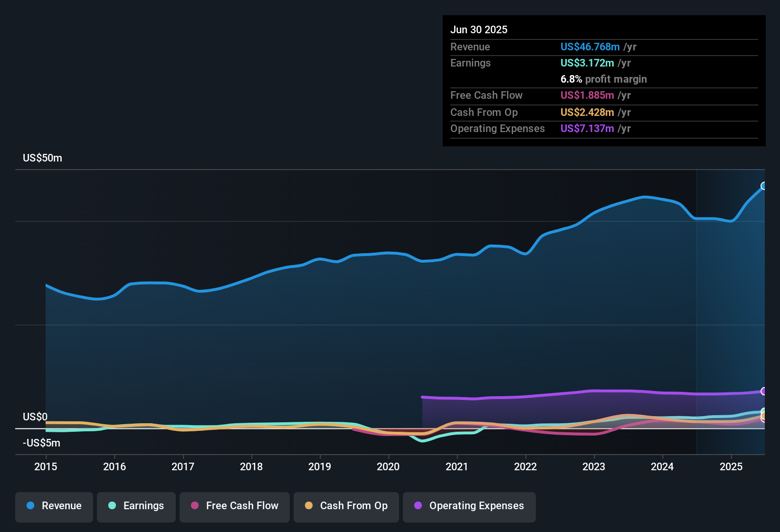Toggle the Earnings series legend button
Screen dimensions: 780x532
pyautogui.click(x=136, y=507)
